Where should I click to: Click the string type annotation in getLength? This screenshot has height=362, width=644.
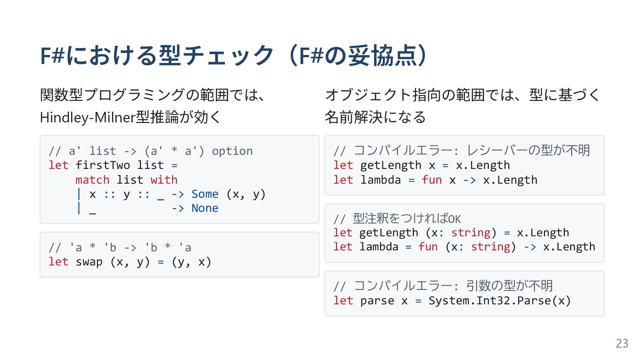(x=471, y=233)
